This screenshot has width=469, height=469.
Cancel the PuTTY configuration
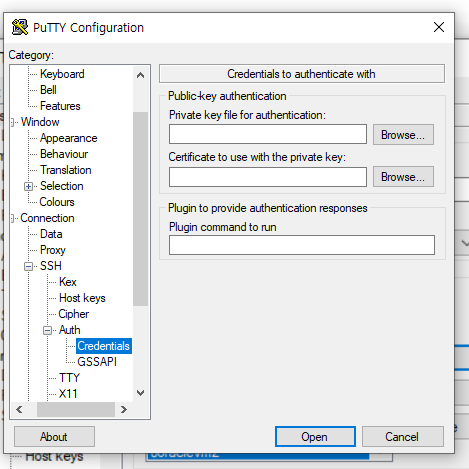pos(403,437)
